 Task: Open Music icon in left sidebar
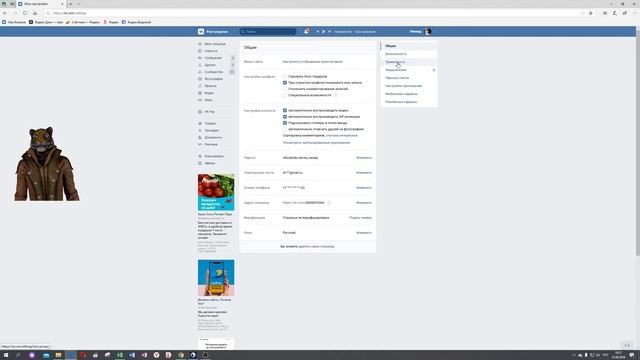point(200,86)
